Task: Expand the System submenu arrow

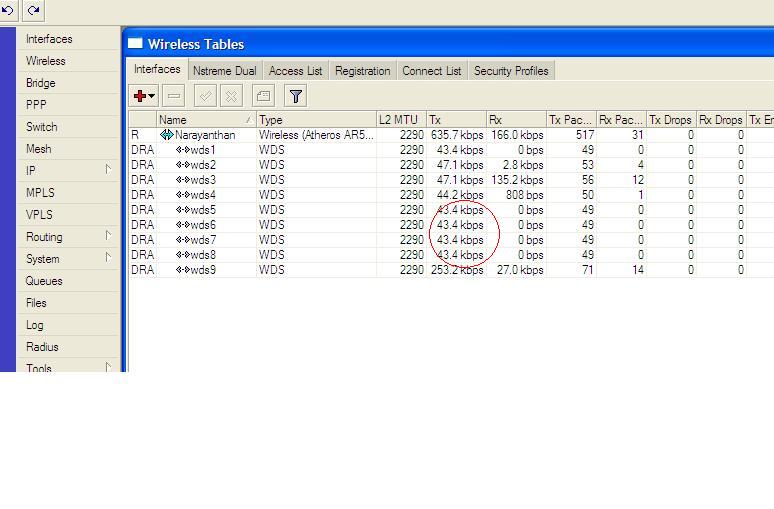Action: [108, 257]
